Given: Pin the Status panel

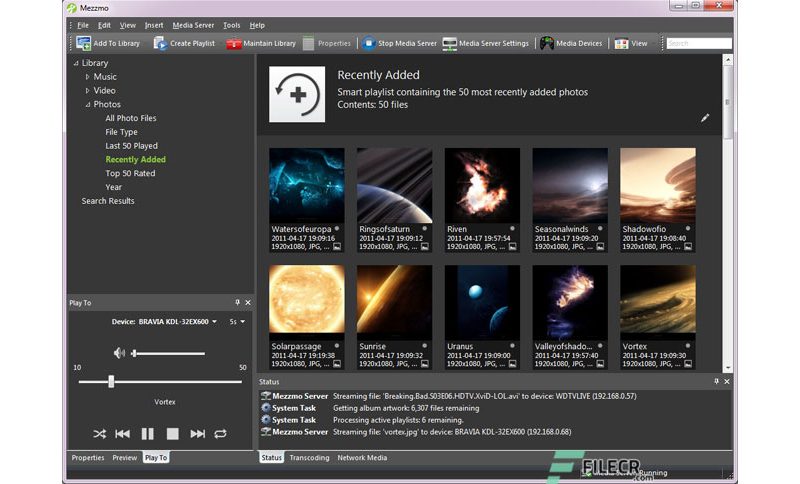Looking at the screenshot, I should point(716,381).
